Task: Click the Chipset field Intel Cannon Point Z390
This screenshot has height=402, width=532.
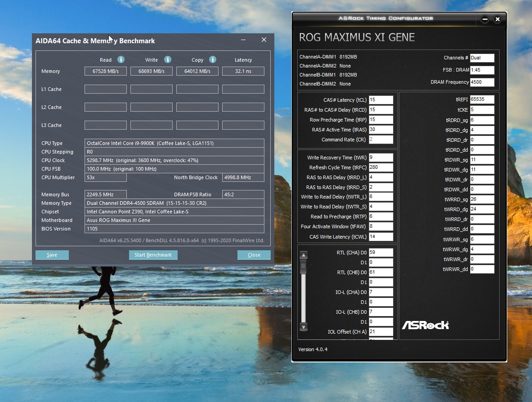Action: pos(174,212)
